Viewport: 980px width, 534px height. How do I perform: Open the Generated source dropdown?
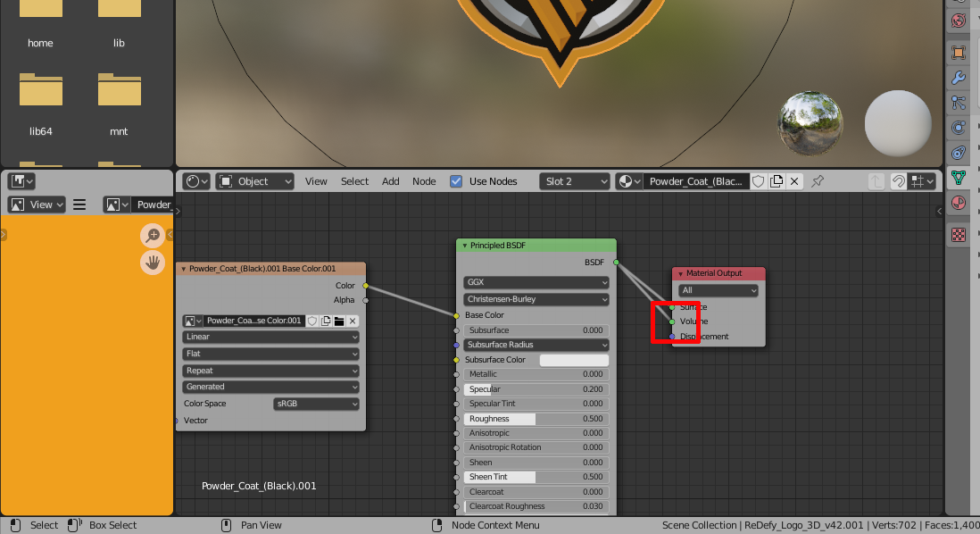click(x=270, y=387)
